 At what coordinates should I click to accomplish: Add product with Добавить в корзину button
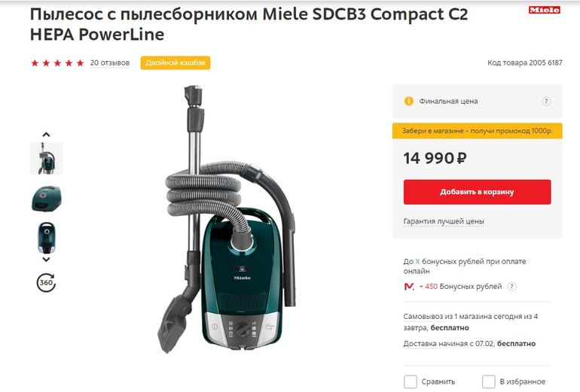click(477, 192)
